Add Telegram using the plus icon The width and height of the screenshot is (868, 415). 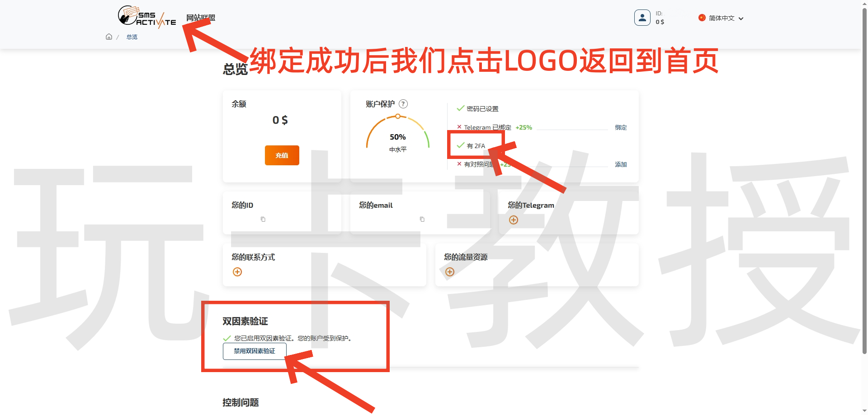[x=513, y=220]
